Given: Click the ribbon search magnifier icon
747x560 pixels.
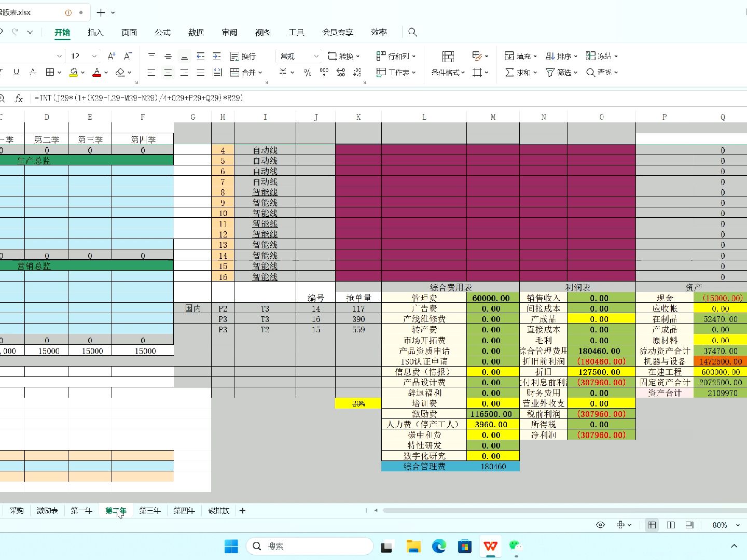Looking at the screenshot, I should click(412, 32).
